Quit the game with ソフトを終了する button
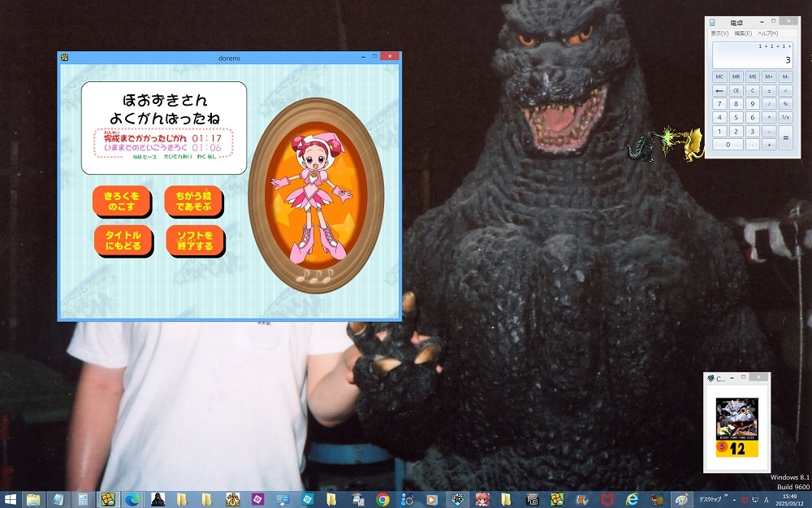 click(195, 240)
